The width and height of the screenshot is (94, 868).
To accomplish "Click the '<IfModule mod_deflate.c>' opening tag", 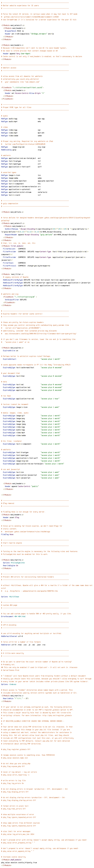I will [12, 212].
